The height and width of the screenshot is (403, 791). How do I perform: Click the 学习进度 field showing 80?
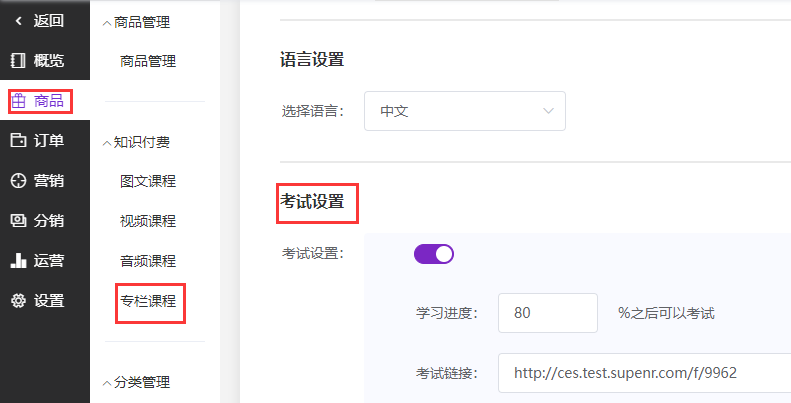click(548, 313)
